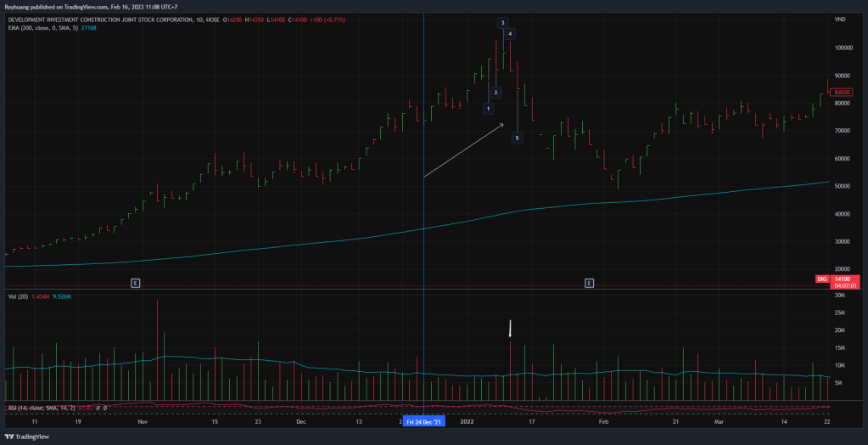868x445 pixels.
Task: Click the 'Fri 24 Dec '21' date label
Action: 423,421
